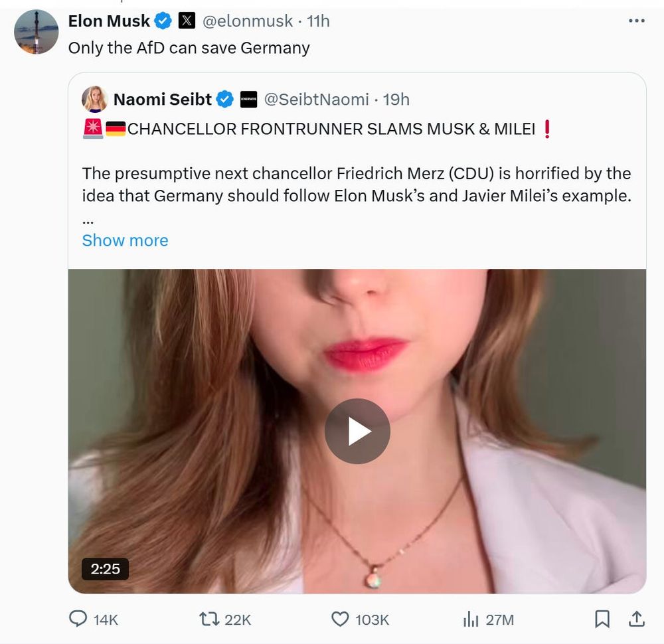Click Naomi Seibt's verified checkmark badge
Screen dimensions: 664x644
(x=225, y=100)
